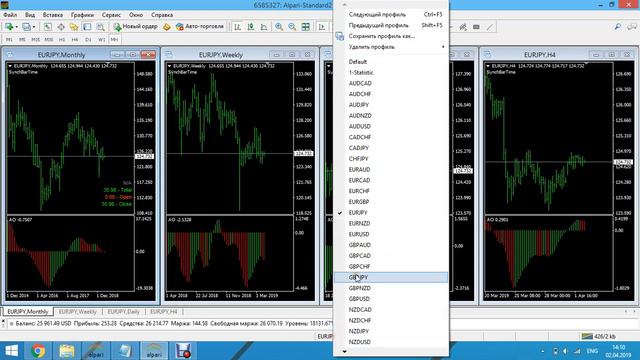Image resolution: width=640 pixels, height=360 pixels.
Task: Open the Графики menu
Action: tap(82, 15)
